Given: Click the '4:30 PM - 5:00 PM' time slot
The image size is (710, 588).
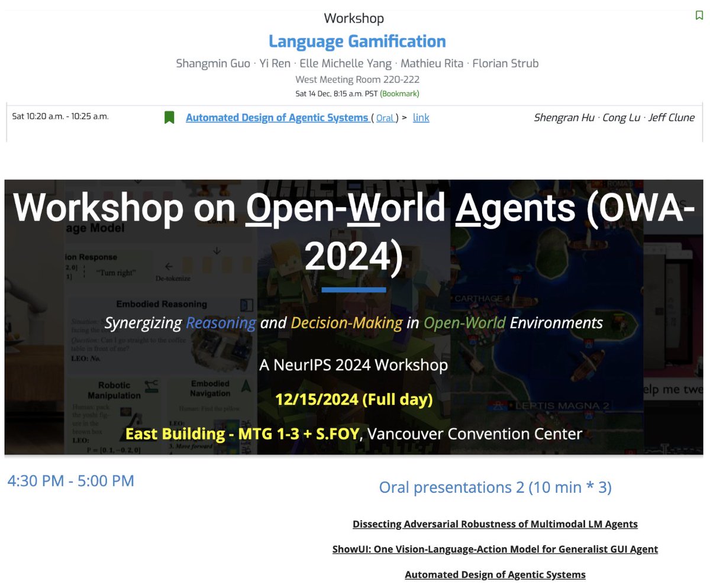Looking at the screenshot, I should point(70,480).
